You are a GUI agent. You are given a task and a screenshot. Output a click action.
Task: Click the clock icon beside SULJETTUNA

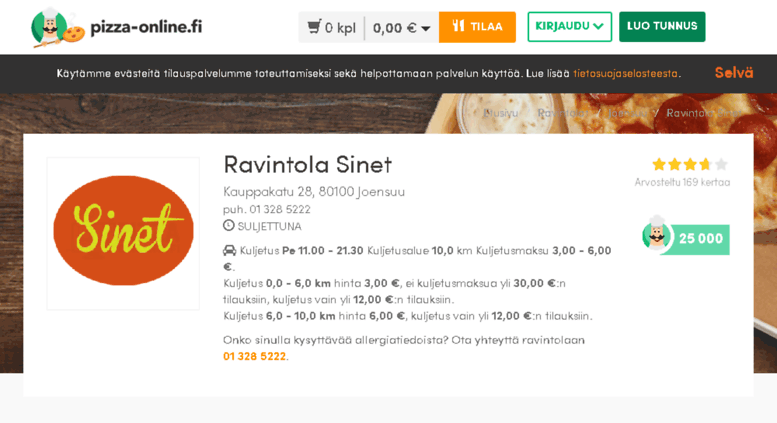228,226
